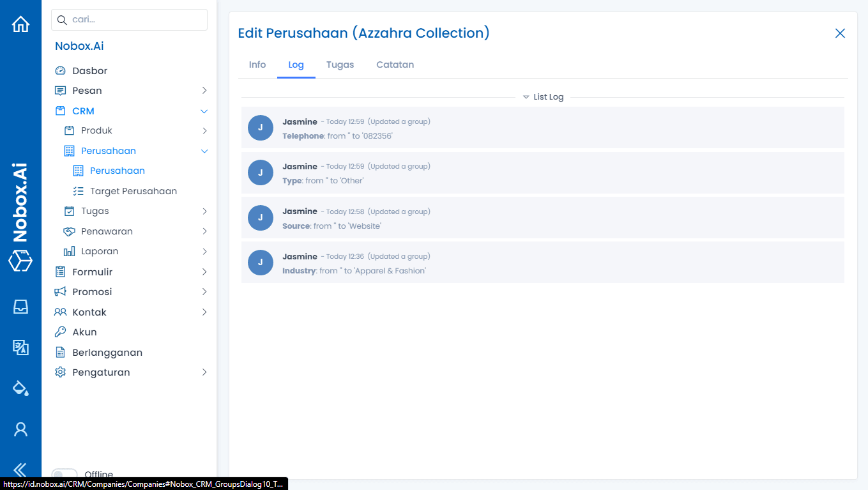Go to Berlangganan page
This screenshot has height=490, width=868.
click(107, 353)
